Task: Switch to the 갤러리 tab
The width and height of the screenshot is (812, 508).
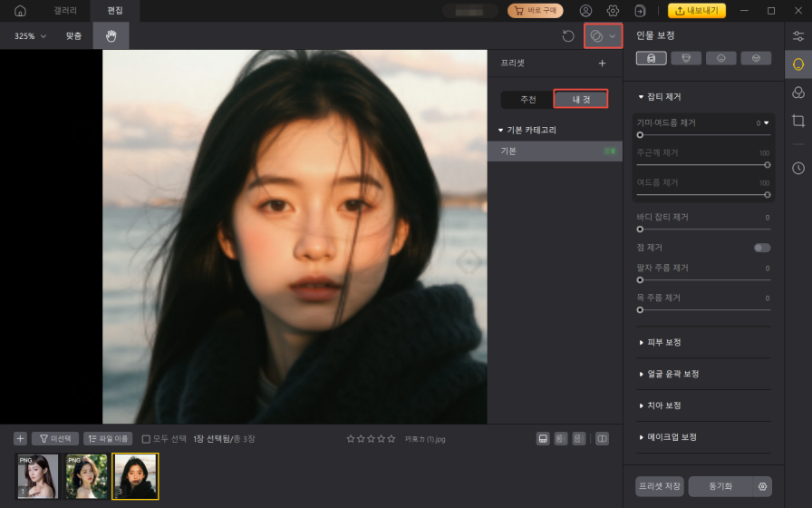Action: (66, 11)
